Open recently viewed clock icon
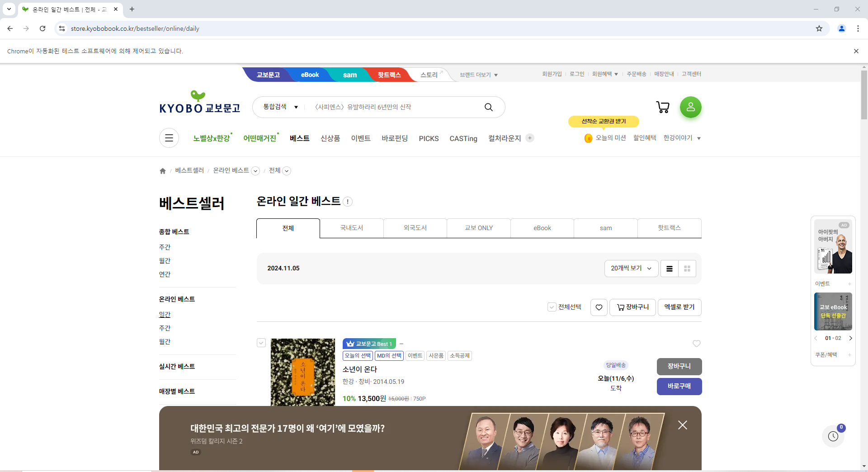 pyautogui.click(x=833, y=436)
